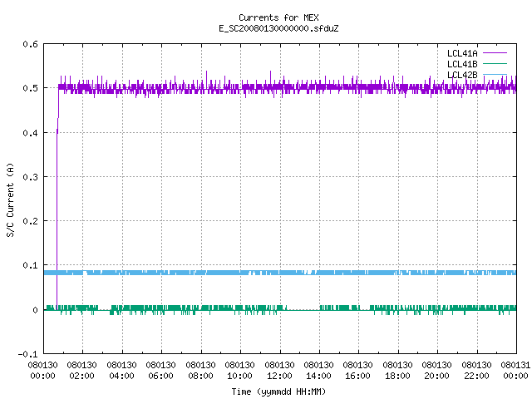
Task: Click the x-axis tick '080130 16:00'
Action: coord(358,371)
